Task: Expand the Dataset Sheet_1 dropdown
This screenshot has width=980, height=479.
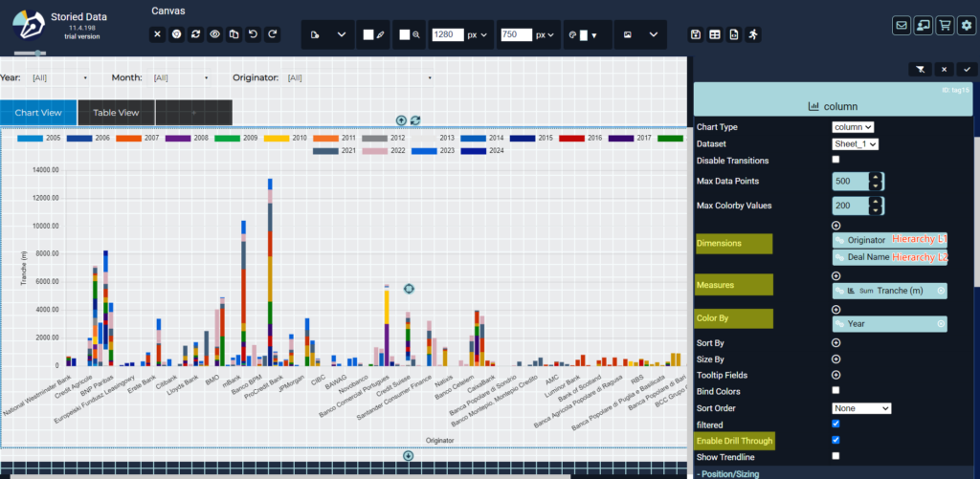Action: (856, 143)
